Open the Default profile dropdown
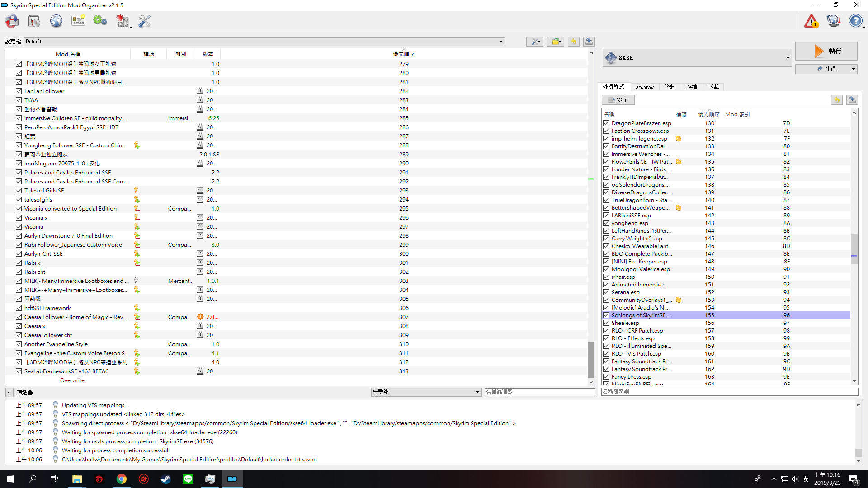The image size is (868, 488). point(264,42)
